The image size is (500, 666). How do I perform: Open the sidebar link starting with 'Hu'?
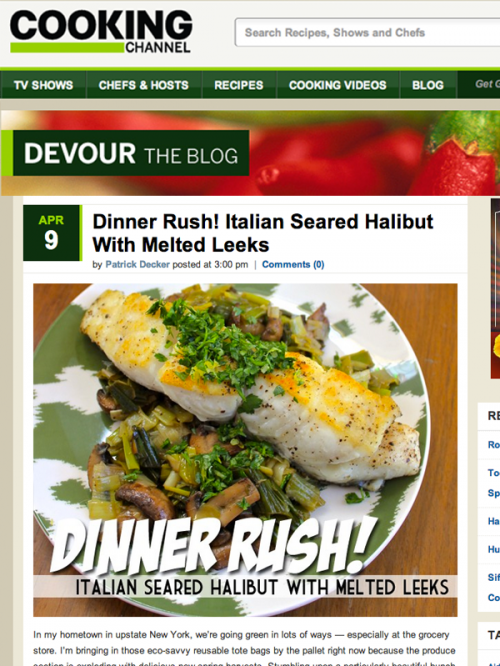coord(494,549)
